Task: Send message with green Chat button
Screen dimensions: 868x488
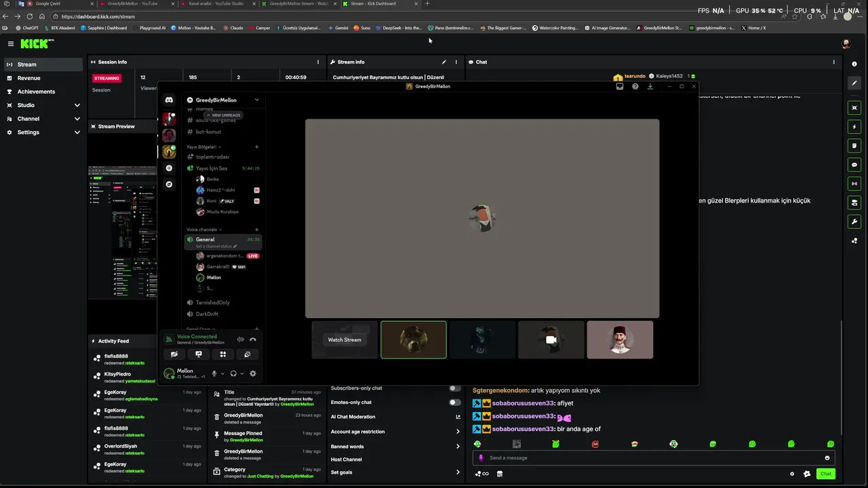Action: click(825, 474)
